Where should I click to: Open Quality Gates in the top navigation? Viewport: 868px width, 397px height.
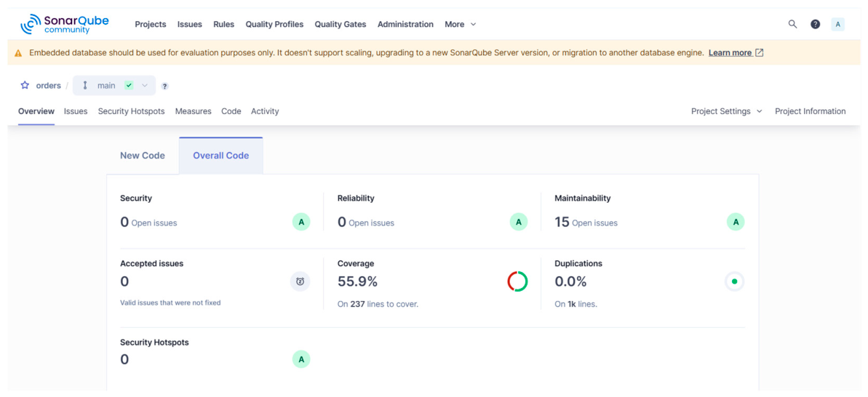pos(341,24)
